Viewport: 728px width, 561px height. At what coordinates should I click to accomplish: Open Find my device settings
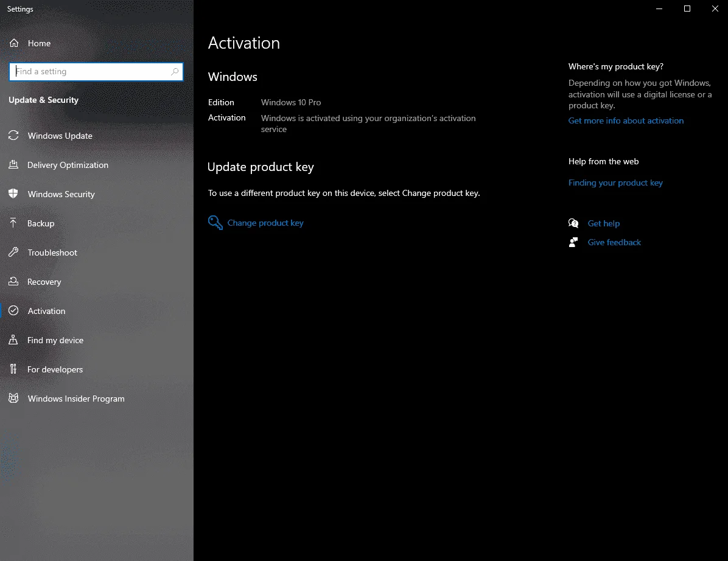click(x=97, y=340)
